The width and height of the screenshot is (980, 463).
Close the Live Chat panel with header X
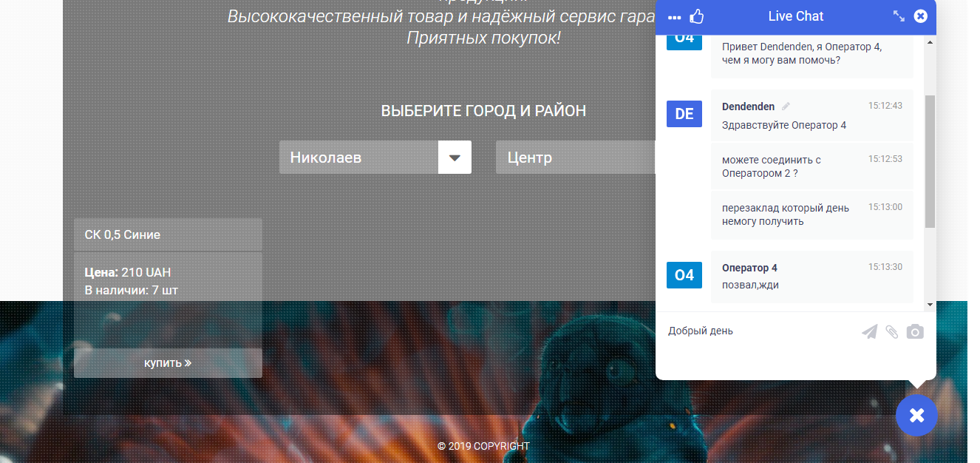920,16
